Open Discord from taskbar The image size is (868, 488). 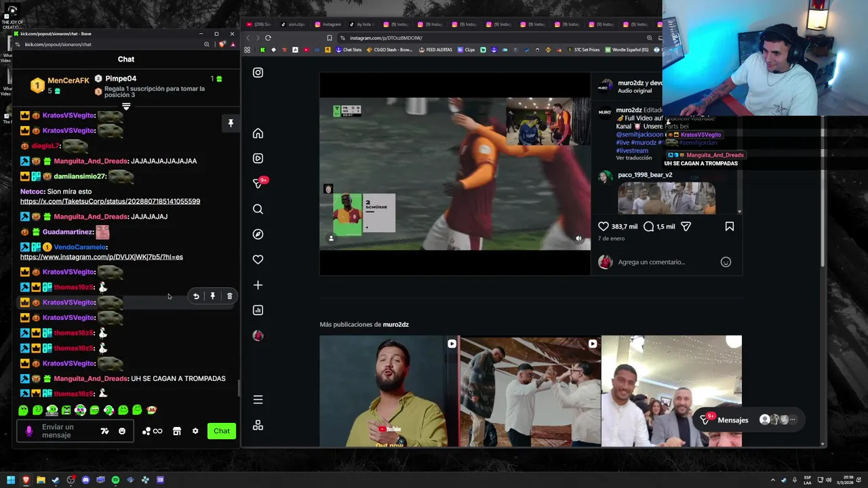coord(85,480)
